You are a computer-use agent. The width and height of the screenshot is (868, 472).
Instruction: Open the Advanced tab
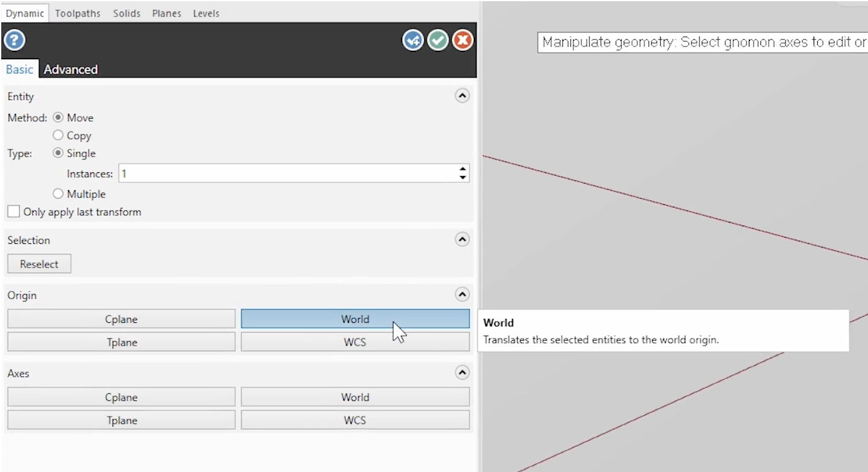click(x=71, y=70)
